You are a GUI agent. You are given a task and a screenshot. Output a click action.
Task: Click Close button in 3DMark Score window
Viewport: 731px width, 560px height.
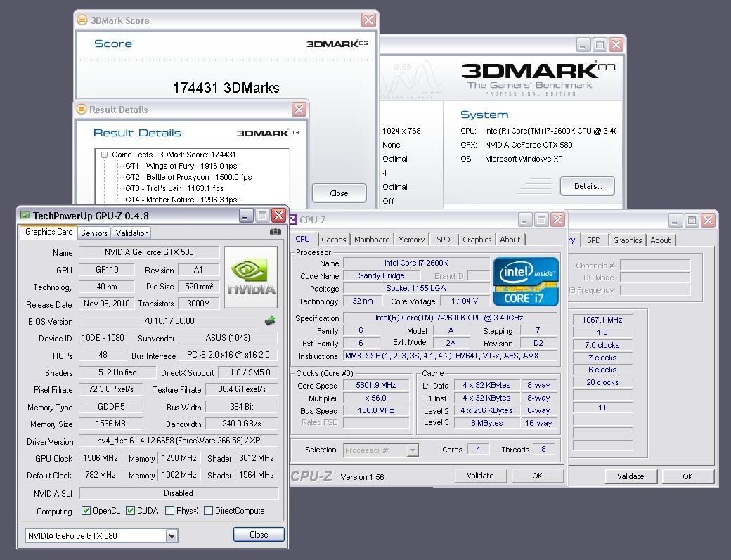pyautogui.click(x=339, y=193)
